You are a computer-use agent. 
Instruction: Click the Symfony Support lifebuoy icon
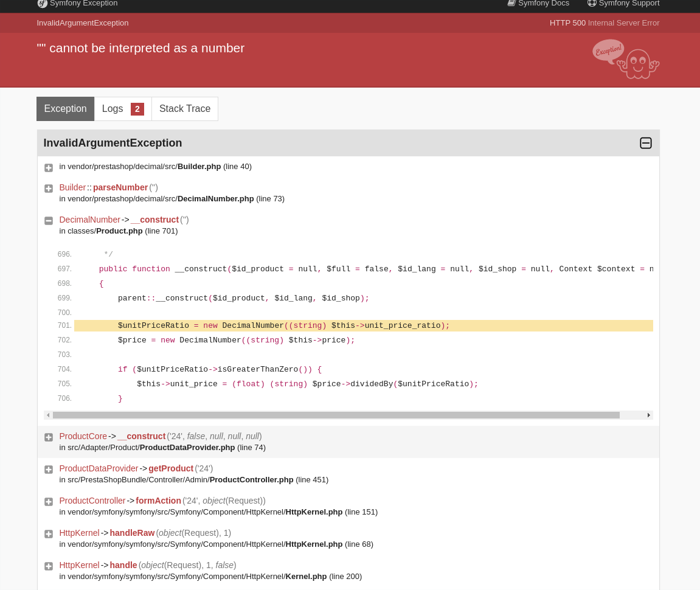(x=592, y=3)
